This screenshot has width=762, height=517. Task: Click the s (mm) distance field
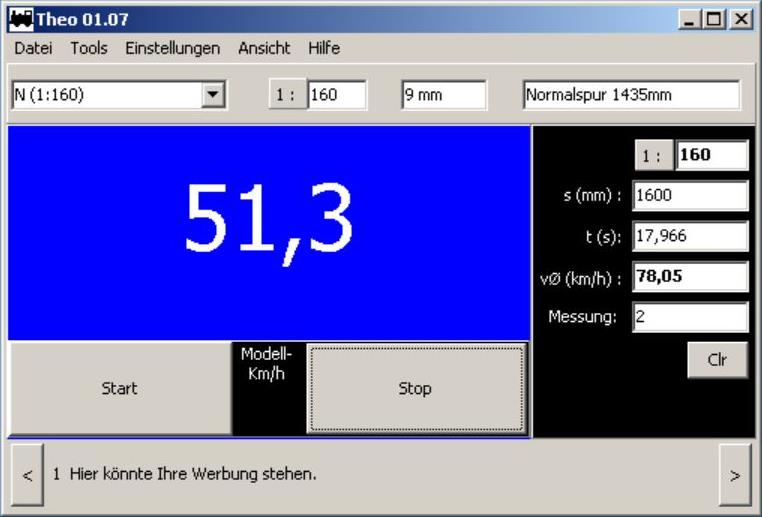coord(690,196)
